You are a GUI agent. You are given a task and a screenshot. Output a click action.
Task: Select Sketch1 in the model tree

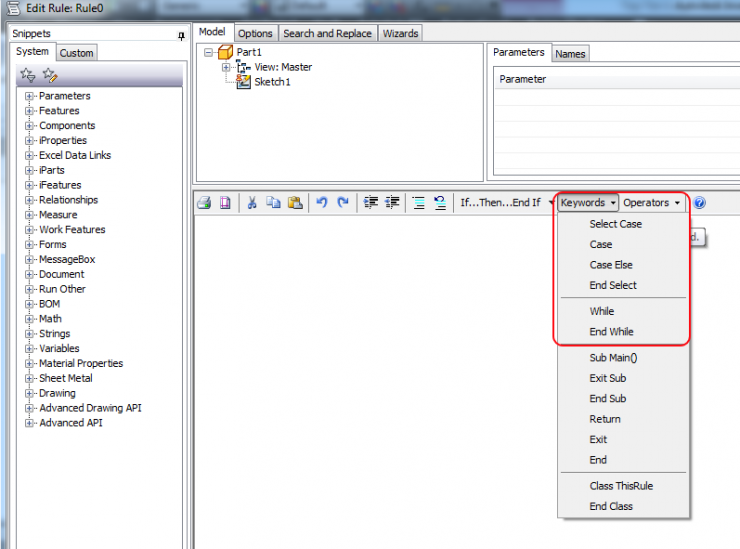click(272, 82)
